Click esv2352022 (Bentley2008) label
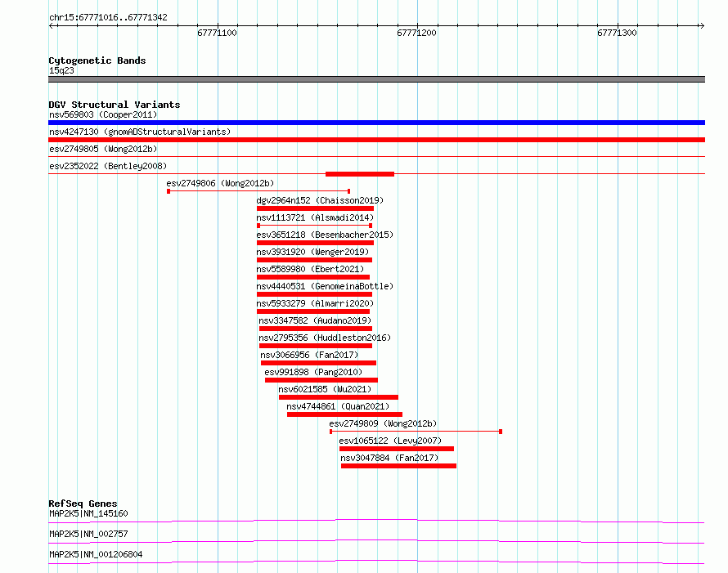Image resolution: width=728 pixels, height=573 pixels. pyautogui.click(x=108, y=166)
